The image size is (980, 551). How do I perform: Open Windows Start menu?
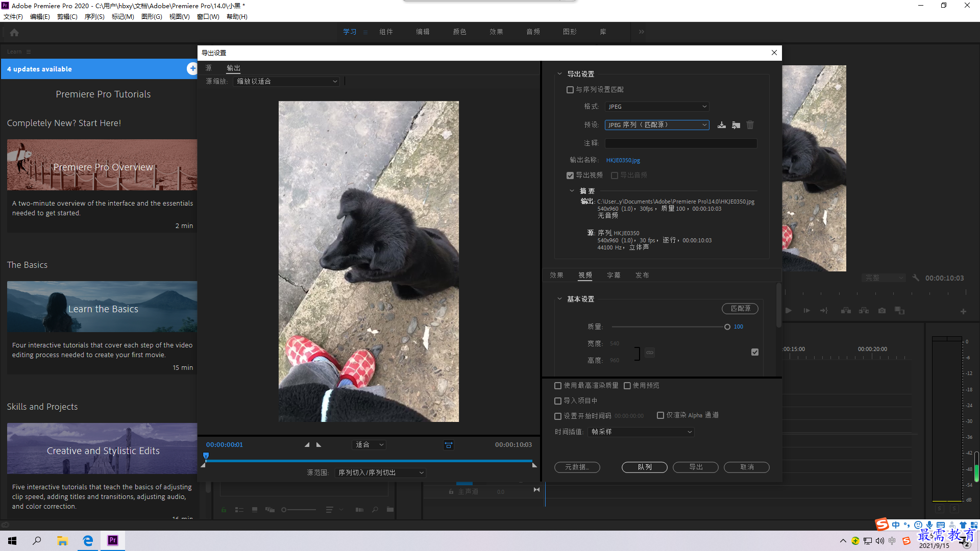click(12, 540)
